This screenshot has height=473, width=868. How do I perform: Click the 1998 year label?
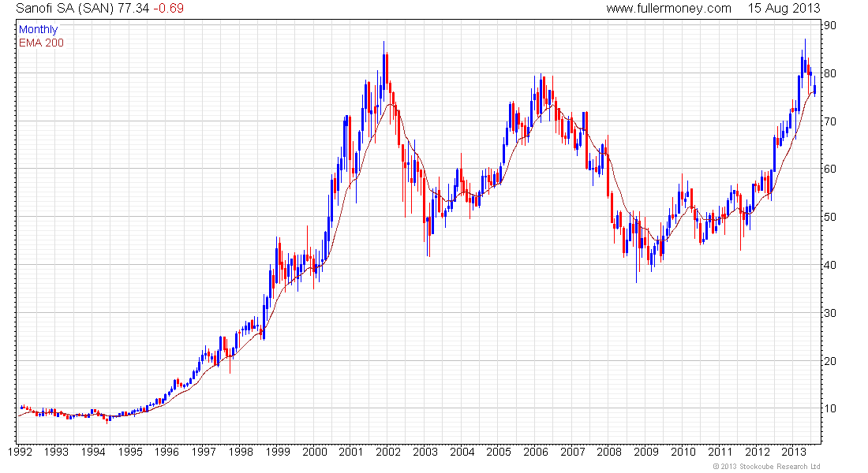pos(241,452)
